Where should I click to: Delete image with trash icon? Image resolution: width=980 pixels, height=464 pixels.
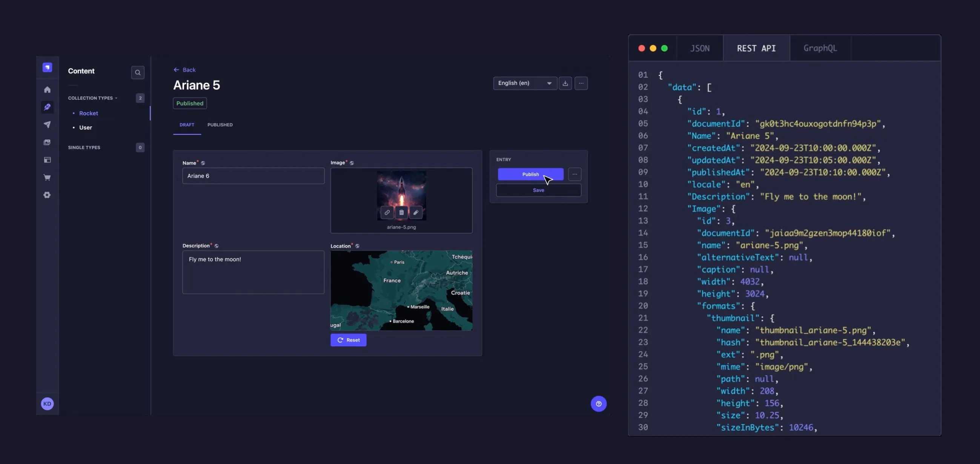click(x=401, y=213)
